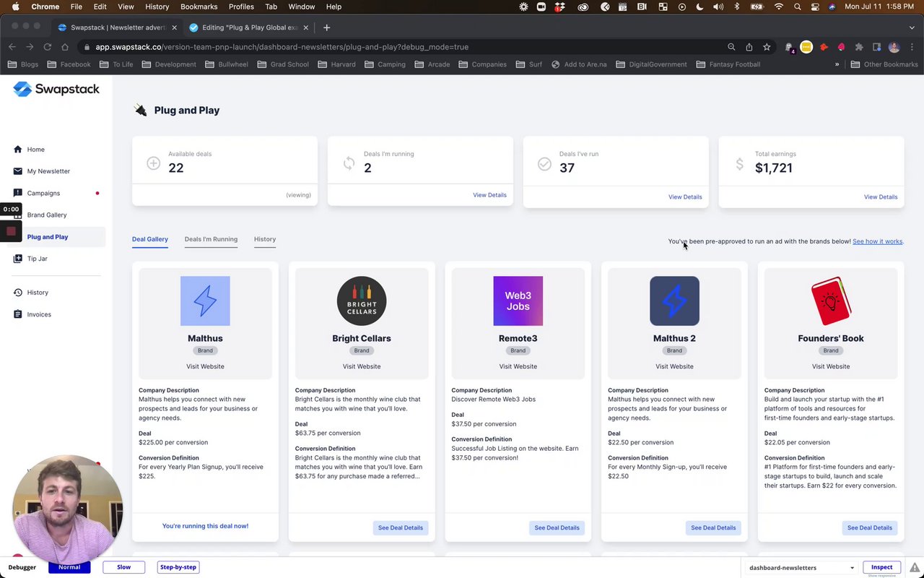
Task: Click View Details under Deals I'm running
Action: (489, 195)
